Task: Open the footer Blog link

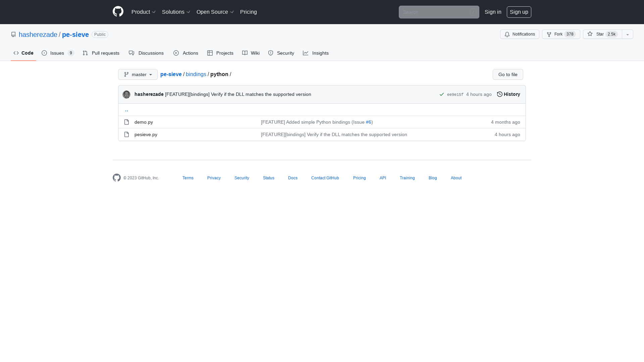Action: pyautogui.click(x=433, y=178)
